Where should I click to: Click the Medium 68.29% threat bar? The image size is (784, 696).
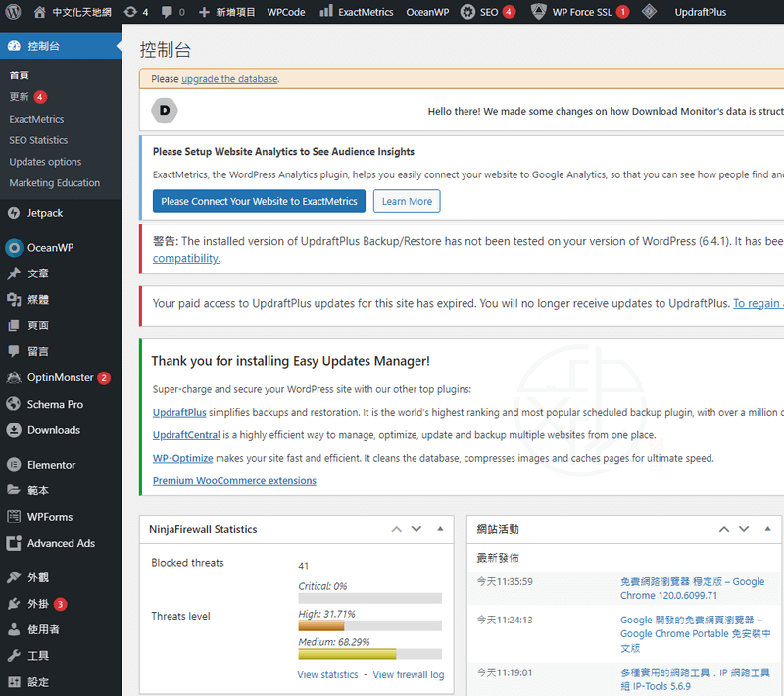[x=370, y=654]
